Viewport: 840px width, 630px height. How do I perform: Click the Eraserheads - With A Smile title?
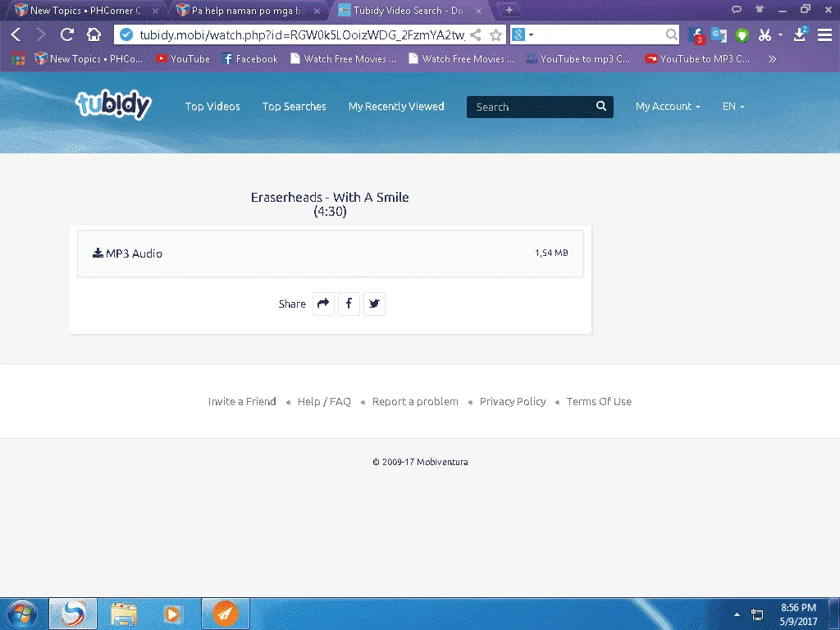[330, 197]
